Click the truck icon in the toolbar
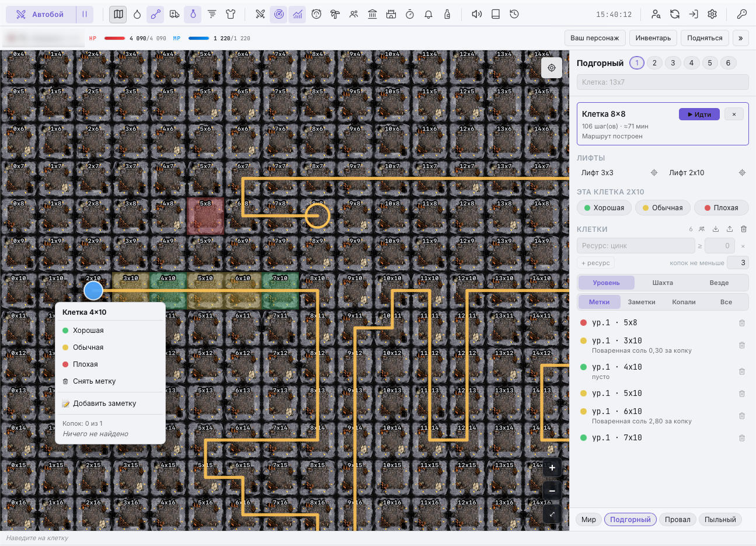The image size is (756, 546). pos(175,14)
